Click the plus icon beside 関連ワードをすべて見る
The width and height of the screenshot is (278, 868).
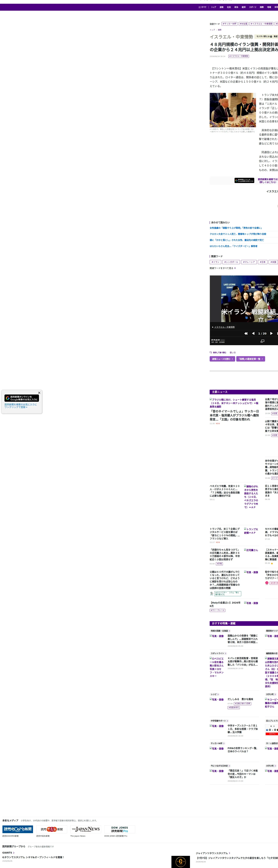235,268
